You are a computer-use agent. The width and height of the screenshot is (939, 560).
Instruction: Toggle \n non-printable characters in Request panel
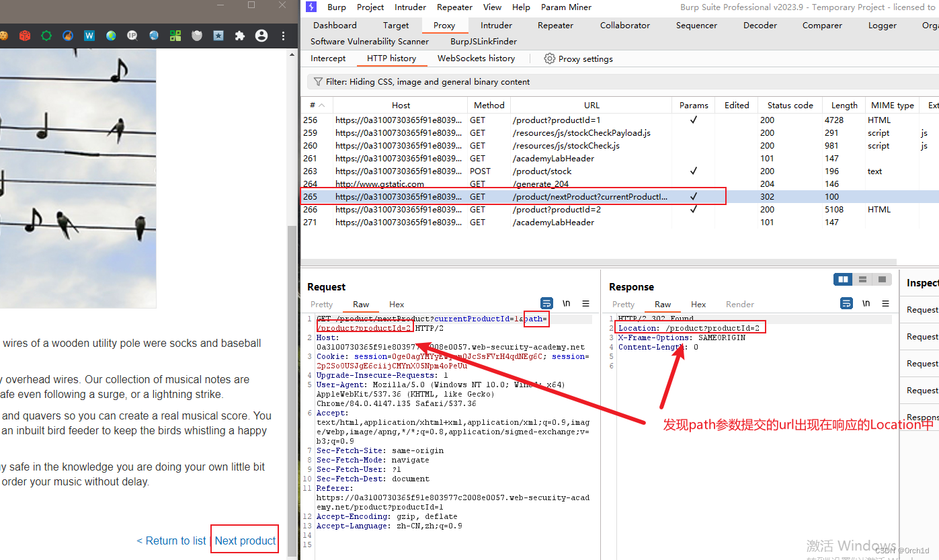click(x=567, y=304)
